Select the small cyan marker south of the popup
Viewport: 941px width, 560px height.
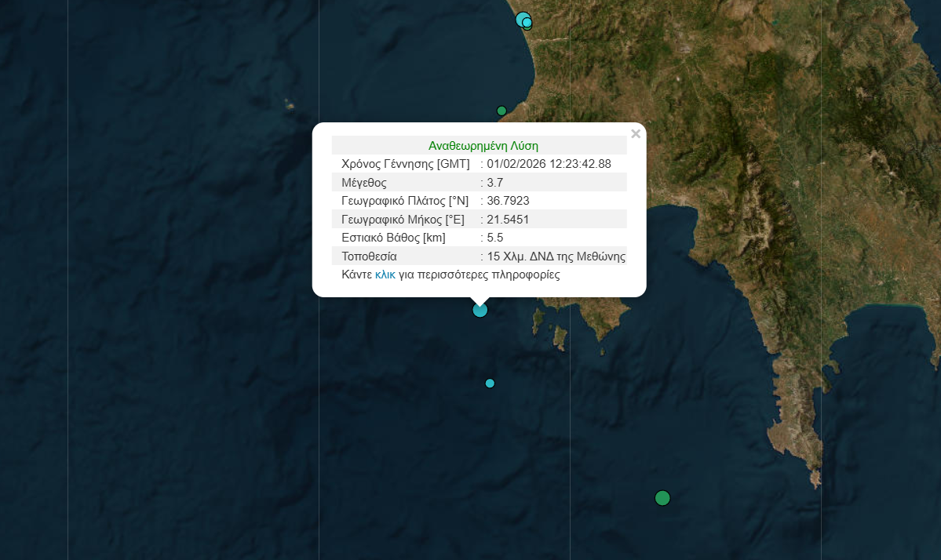(490, 384)
